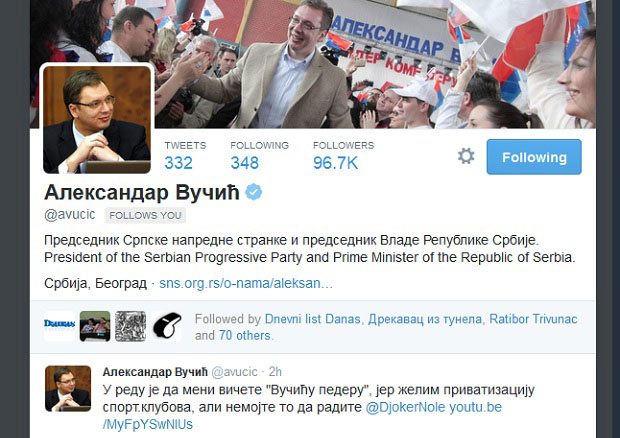Open the gear settings menu icon
The width and height of the screenshot is (620, 438).
[x=466, y=156]
